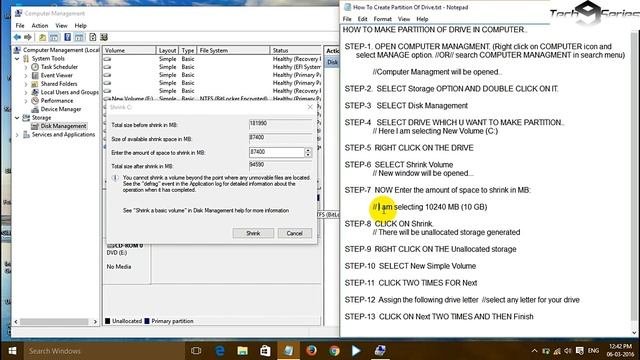Click the volume speaker tray icon

coord(568,351)
